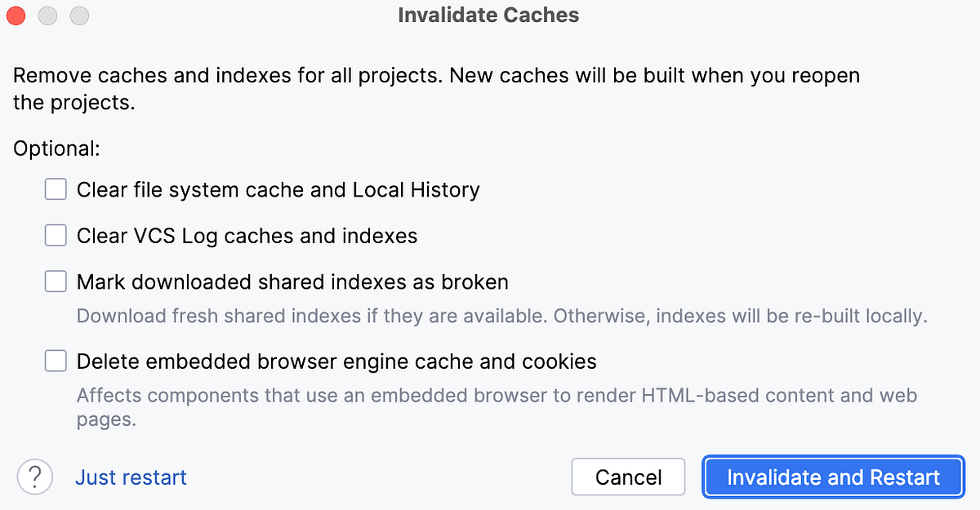Restart without invalidating via Just restart

(131, 477)
